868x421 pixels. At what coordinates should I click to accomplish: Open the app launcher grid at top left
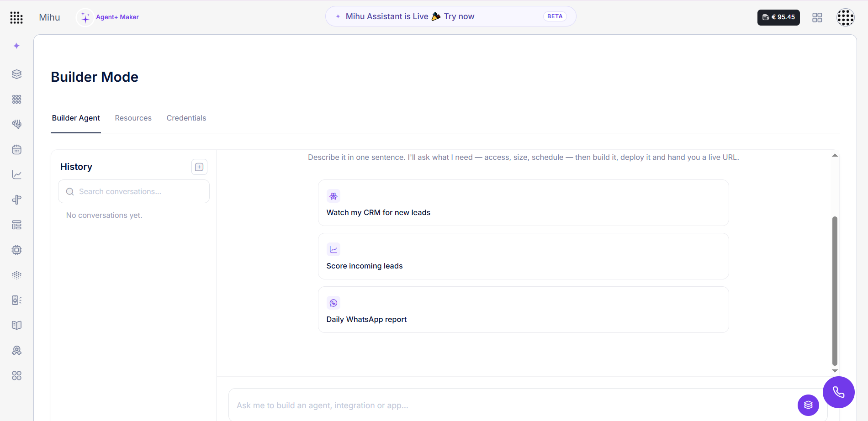[x=16, y=17]
